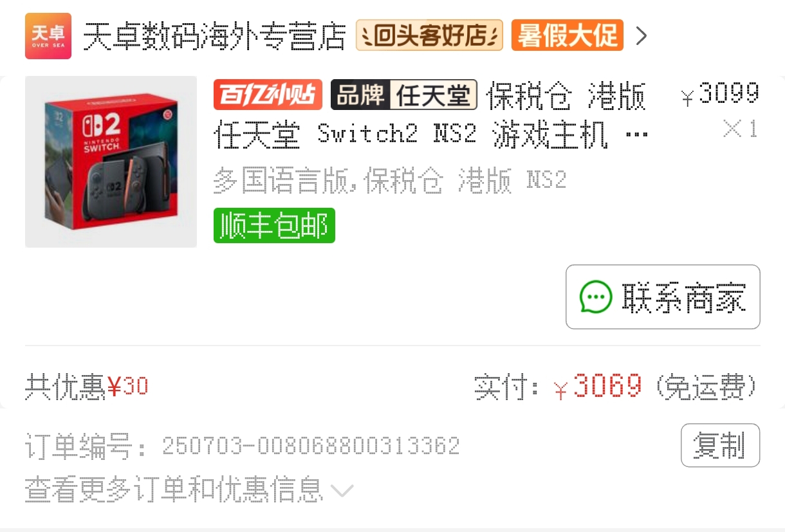The image size is (785, 532).
Task: Copy the order number with 复制
Action: click(721, 445)
